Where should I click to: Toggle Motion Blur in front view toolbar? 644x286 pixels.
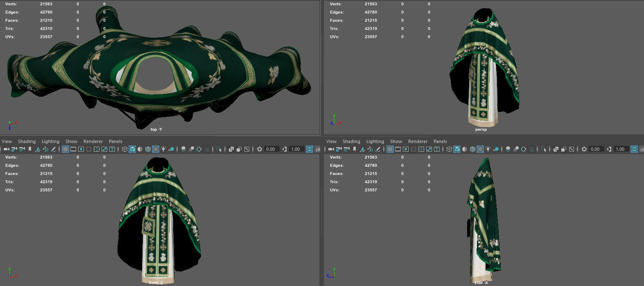191,149
